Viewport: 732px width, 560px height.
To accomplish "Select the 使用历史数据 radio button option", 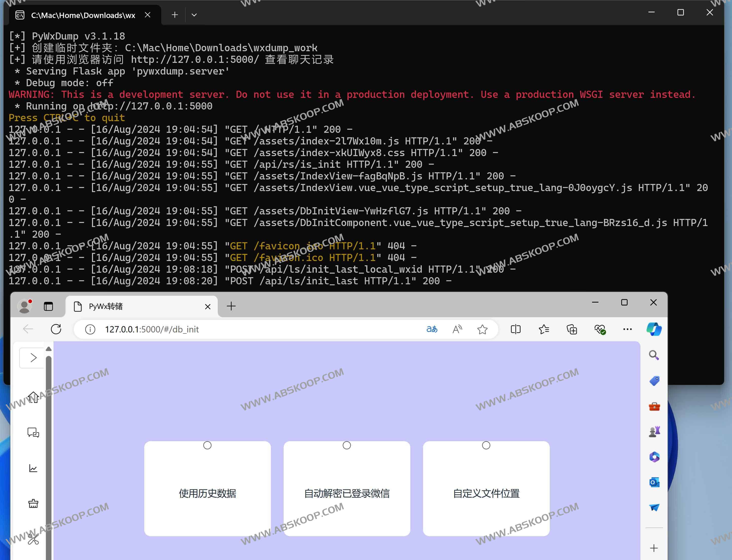I will (207, 445).
